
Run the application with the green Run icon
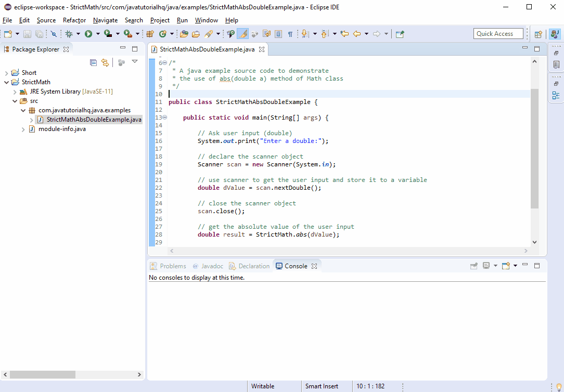tap(88, 33)
